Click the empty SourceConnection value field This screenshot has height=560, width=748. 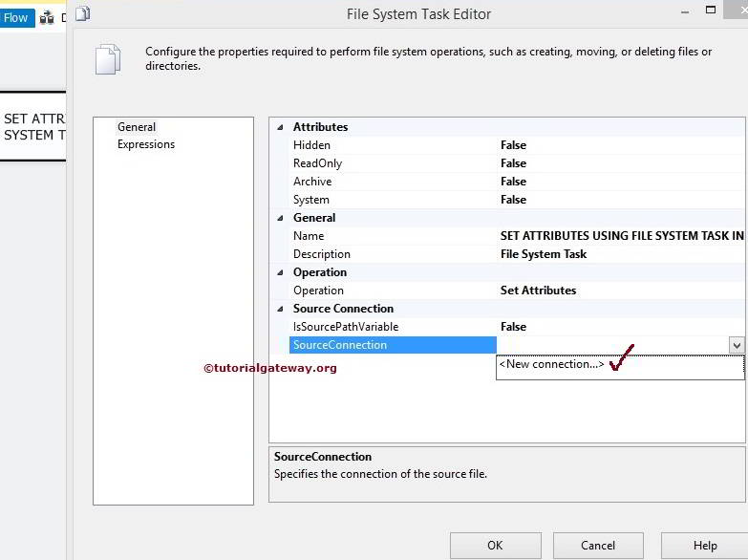pyautogui.click(x=612, y=345)
